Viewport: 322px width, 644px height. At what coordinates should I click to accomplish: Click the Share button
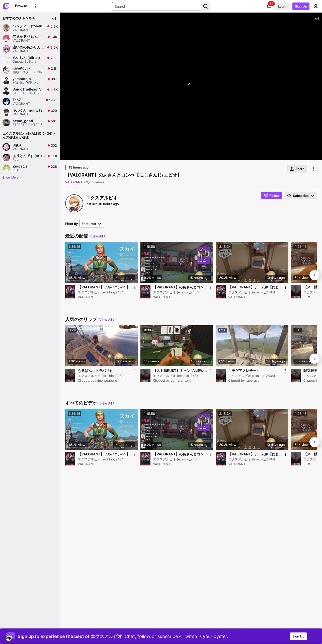[x=297, y=169]
